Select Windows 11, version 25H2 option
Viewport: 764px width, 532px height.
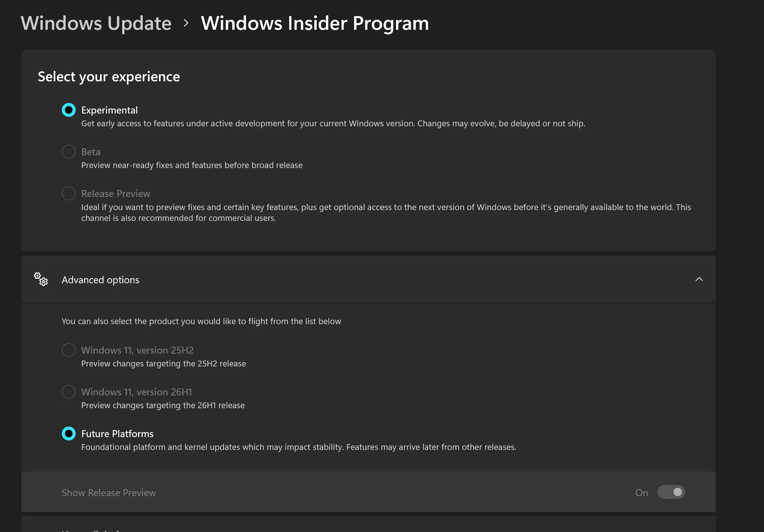click(x=68, y=350)
